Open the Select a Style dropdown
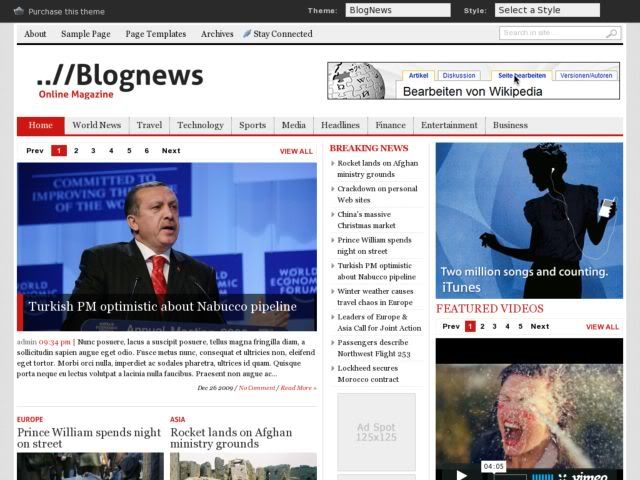Viewport: 640px width, 480px height. pyautogui.click(x=547, y=10)
